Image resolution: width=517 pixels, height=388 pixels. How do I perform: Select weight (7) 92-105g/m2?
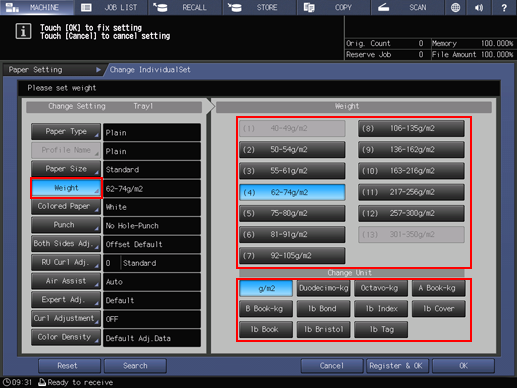[292, 256]
